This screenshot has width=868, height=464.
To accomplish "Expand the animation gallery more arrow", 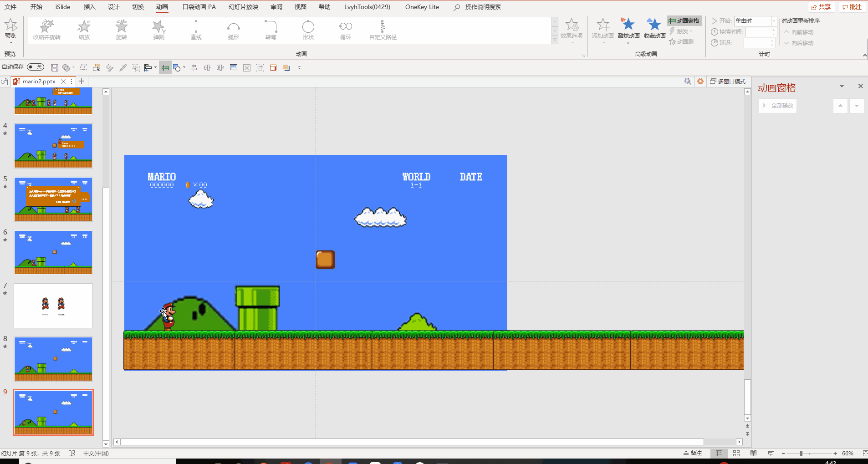I will pos(555,40).
